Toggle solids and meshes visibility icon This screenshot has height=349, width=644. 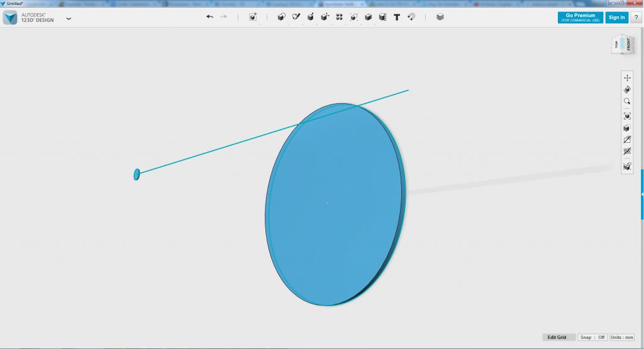(x=627, y=152)
